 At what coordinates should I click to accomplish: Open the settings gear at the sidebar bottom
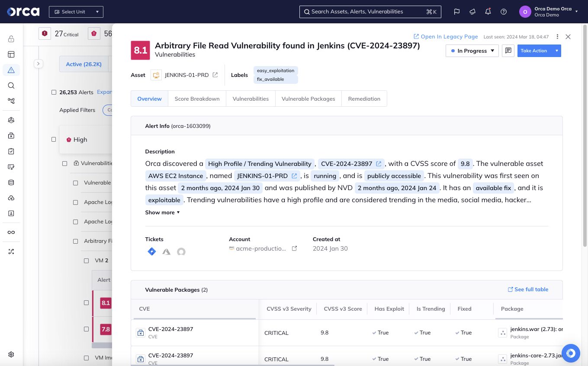pos(11,354)
